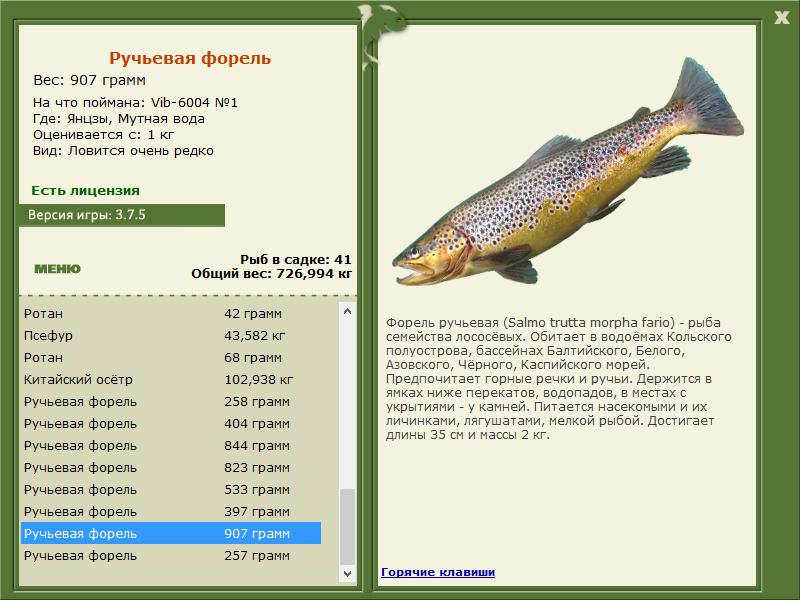The image size is (800, 600).
Task: Click the Рыб в садке: 41 counter
Action: pyautogui.click(x=296, y=259)
